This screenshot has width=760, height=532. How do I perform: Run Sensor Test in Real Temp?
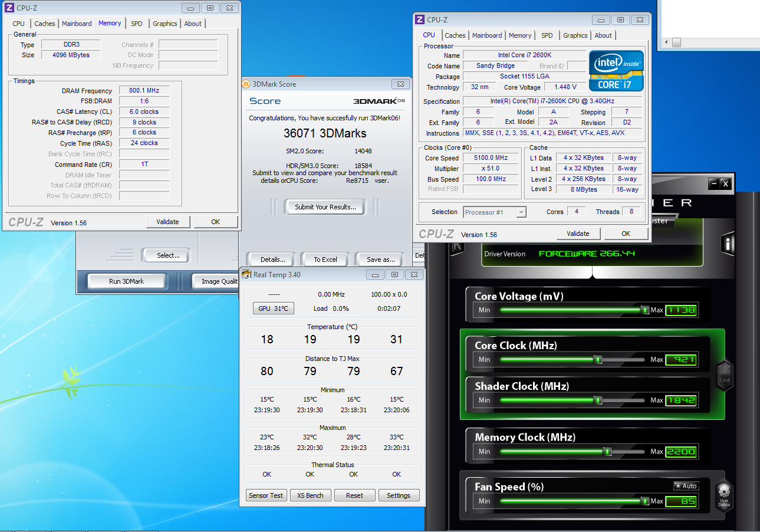267,495
